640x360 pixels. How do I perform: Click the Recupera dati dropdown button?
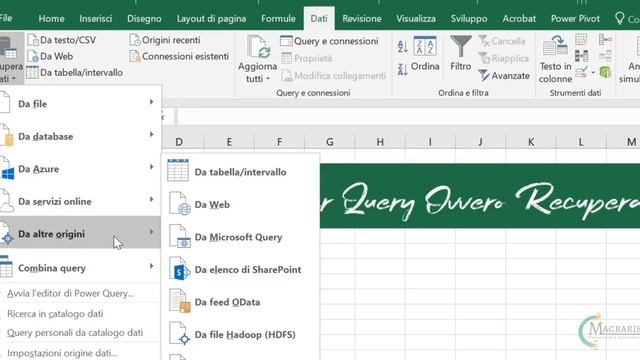tap(11, 58)
